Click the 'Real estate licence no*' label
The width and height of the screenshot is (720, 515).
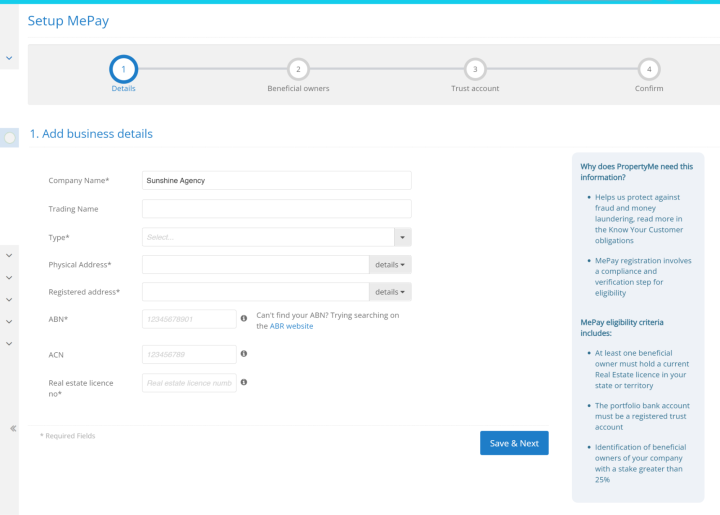click(x=81, y=388)
